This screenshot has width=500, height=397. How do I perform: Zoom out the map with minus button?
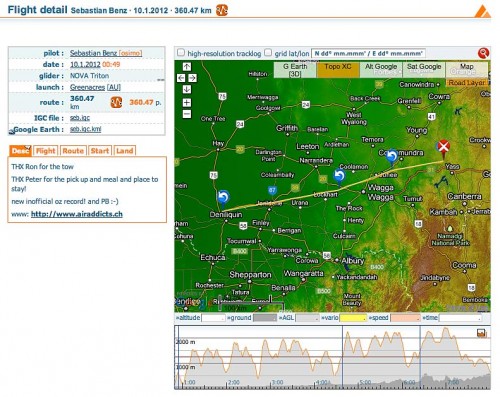pos(187,114)
